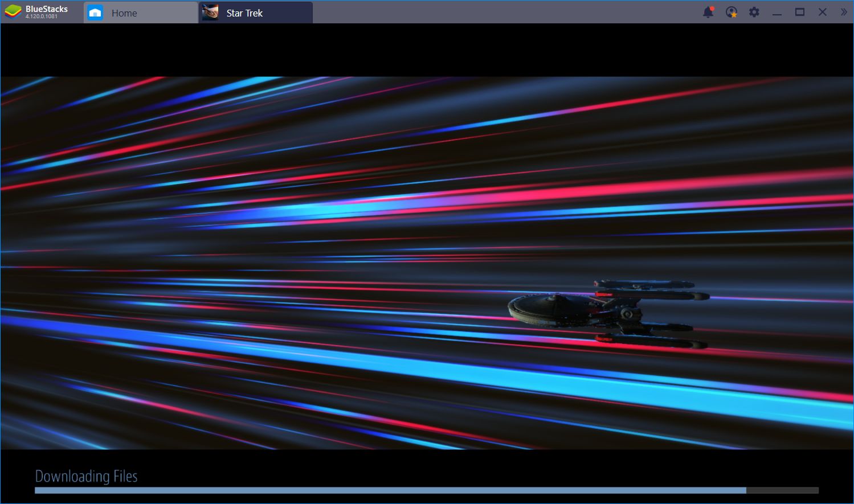Click the starship in the loading animation

pyautogui.click(x=608, y=314)
